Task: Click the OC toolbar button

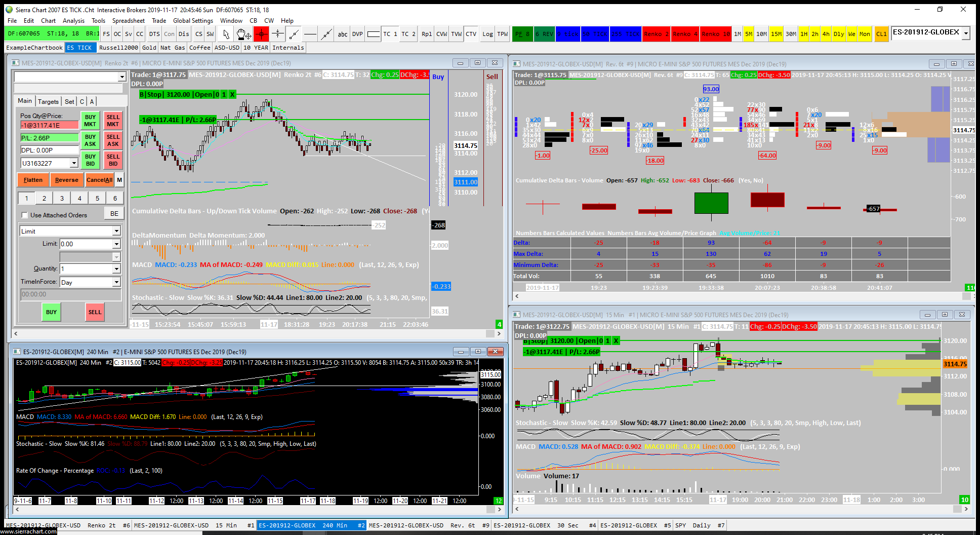Action: click(117, 34)
